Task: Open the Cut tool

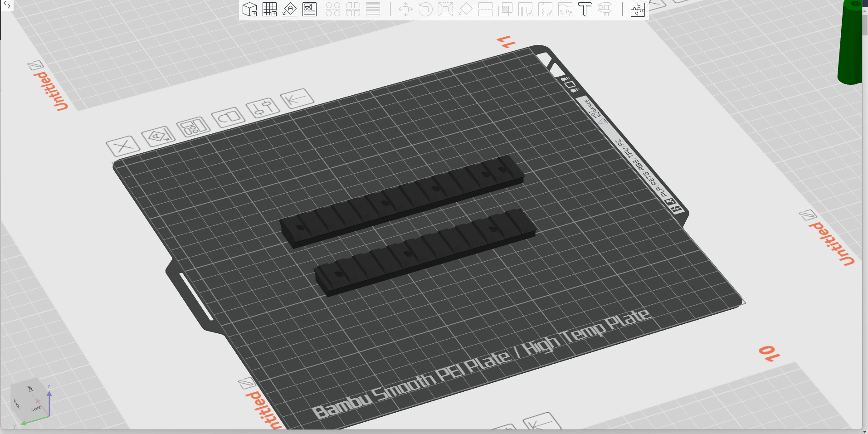Action: (485, 10)
